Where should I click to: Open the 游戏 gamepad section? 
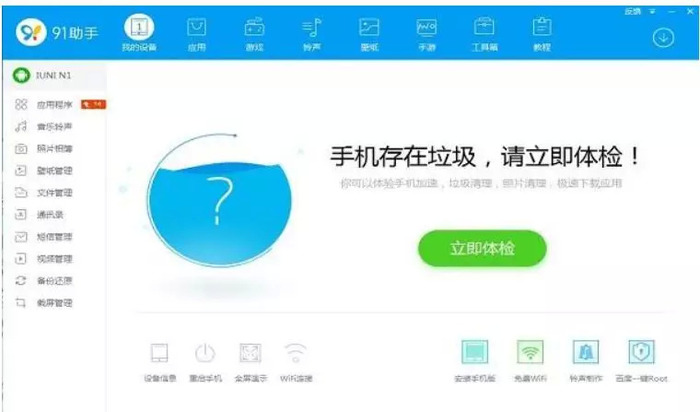254,34
